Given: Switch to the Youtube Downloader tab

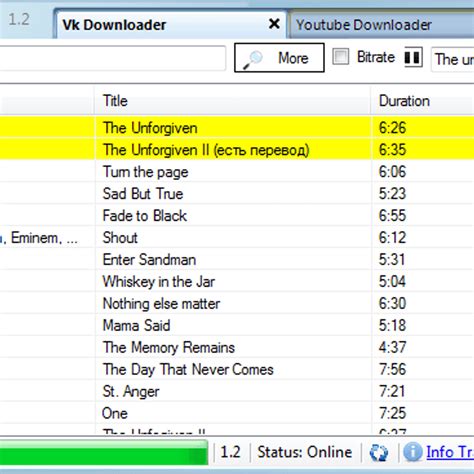Looking at the screenshot, I should tap(381, 25).
